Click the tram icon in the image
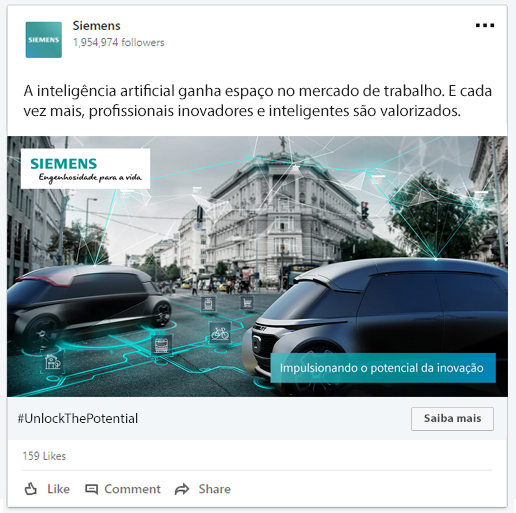 [x=208, y=304]
